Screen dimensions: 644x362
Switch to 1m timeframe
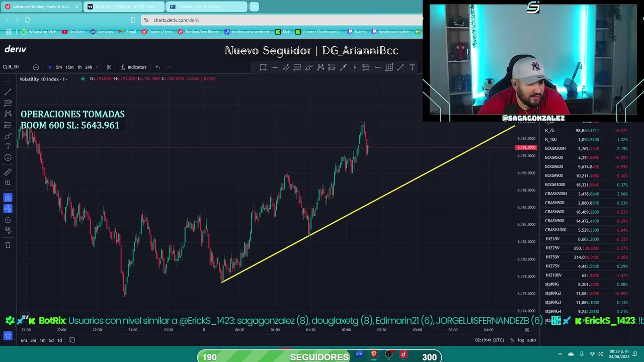pos(50,67)
